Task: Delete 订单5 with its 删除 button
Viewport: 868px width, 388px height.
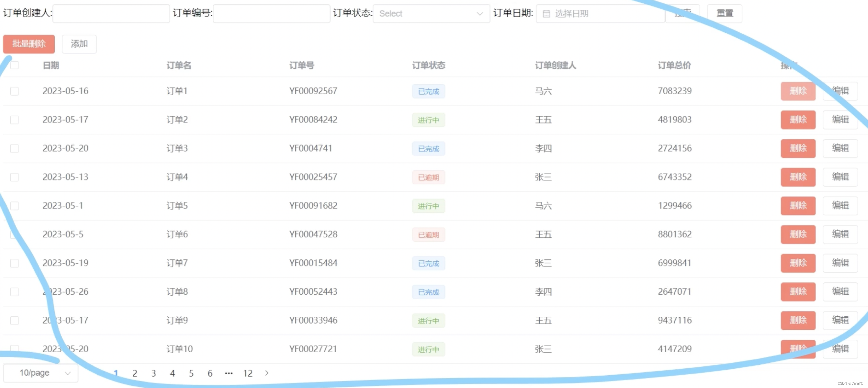Action: (x=798, y=206)
